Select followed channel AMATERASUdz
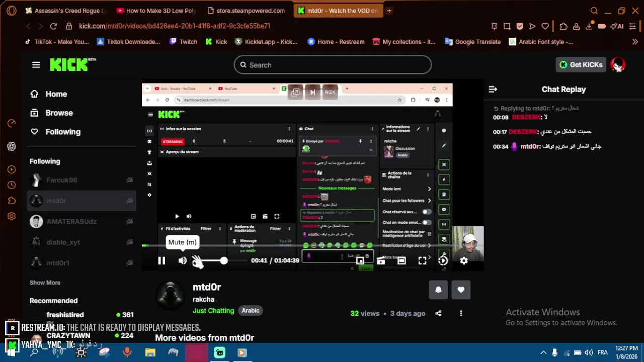 coord(80,221)
